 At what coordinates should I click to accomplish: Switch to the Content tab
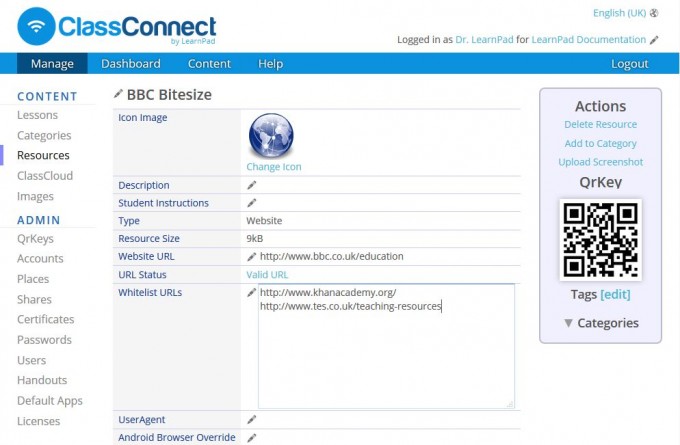[x=209, y=64]
